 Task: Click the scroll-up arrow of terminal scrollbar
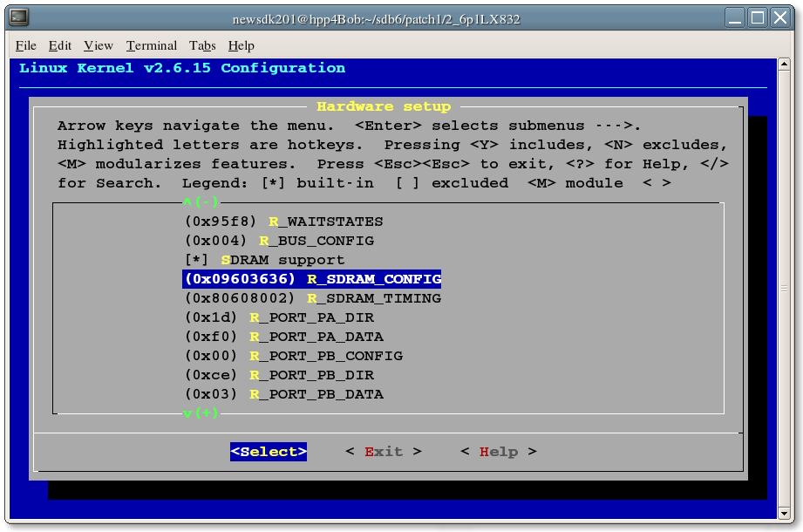click(x=784, y=64)
